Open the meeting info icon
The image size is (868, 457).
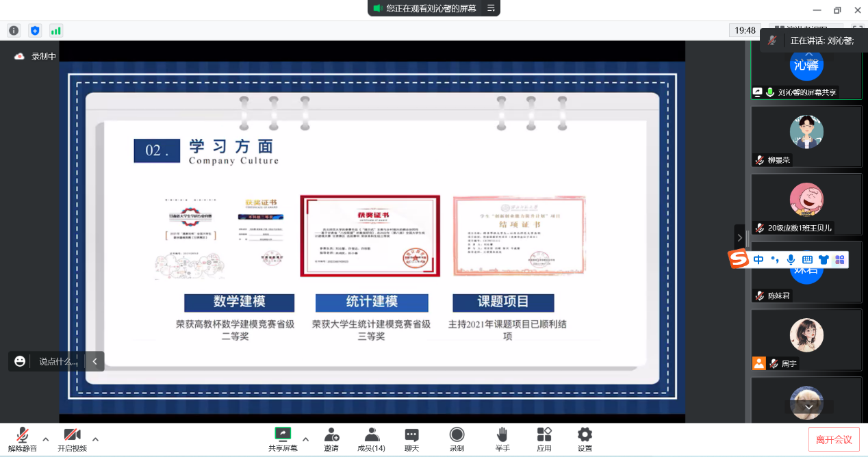tap(14, 31)
